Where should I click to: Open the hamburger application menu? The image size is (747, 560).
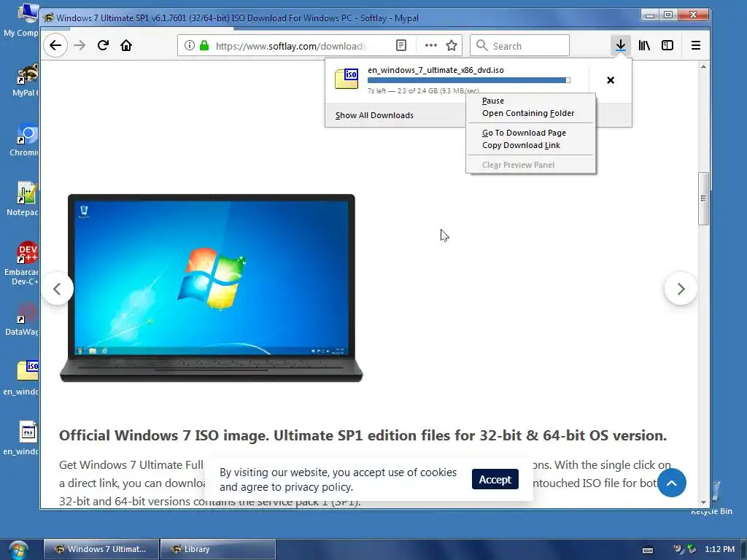(x=695, y=46)
